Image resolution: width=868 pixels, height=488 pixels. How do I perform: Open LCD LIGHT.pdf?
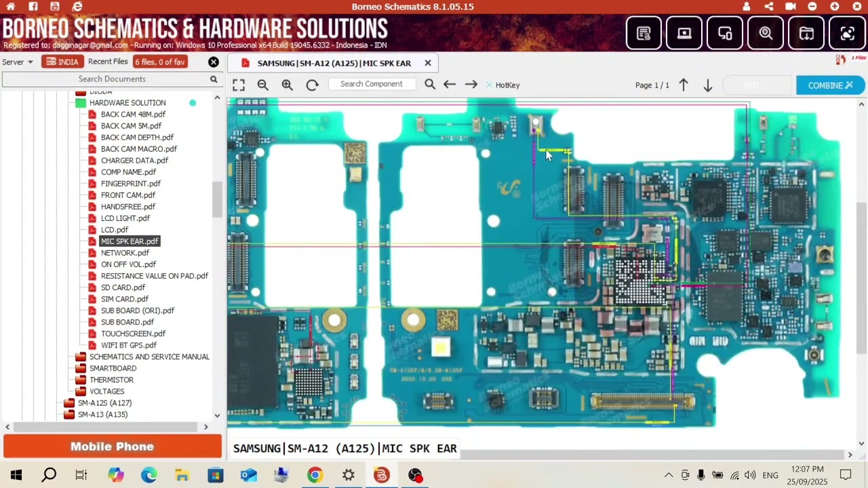coord(125,218)
